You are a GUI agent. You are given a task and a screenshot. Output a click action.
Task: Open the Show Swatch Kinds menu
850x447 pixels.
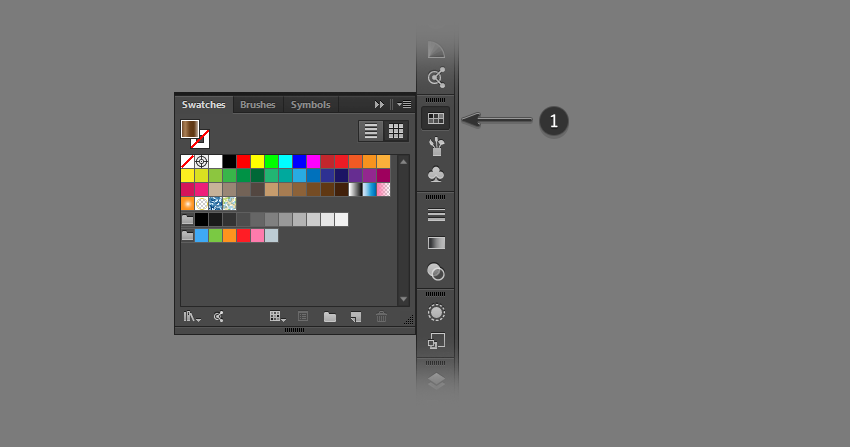pos(278,317)
